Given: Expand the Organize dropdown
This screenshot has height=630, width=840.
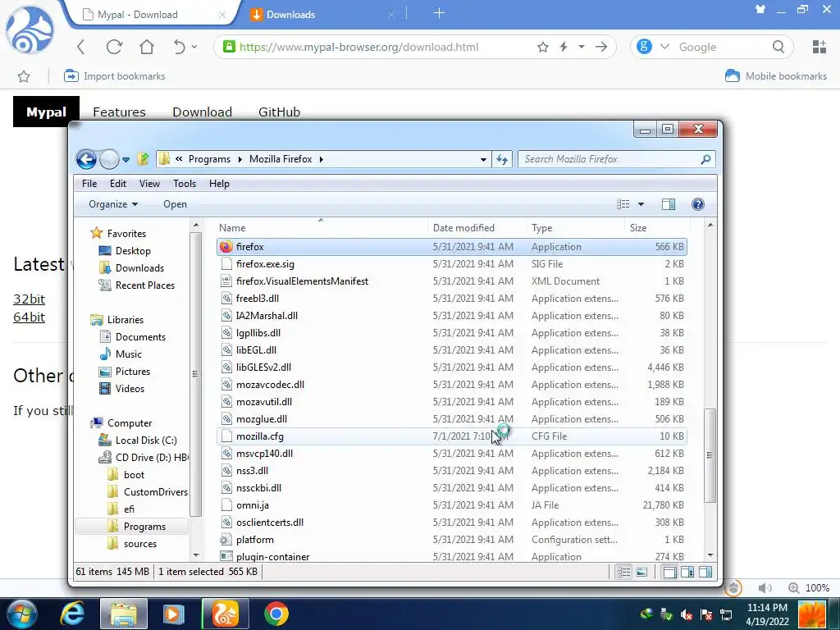Looking at the screenshot, I should [113, 204].
